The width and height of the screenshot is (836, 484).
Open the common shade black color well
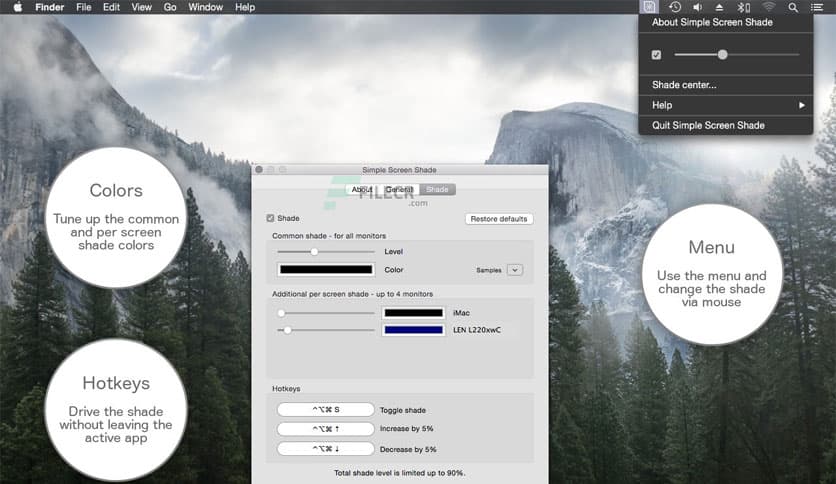(x=326, y=270)
